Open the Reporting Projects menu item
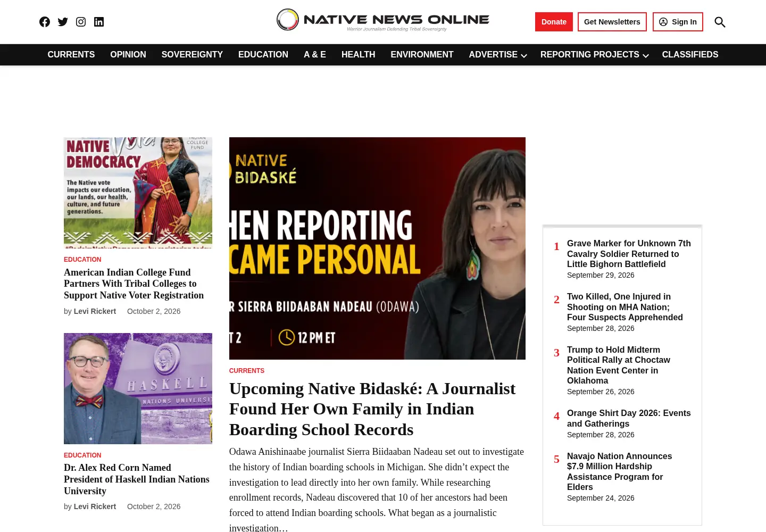 pos(590,55)
